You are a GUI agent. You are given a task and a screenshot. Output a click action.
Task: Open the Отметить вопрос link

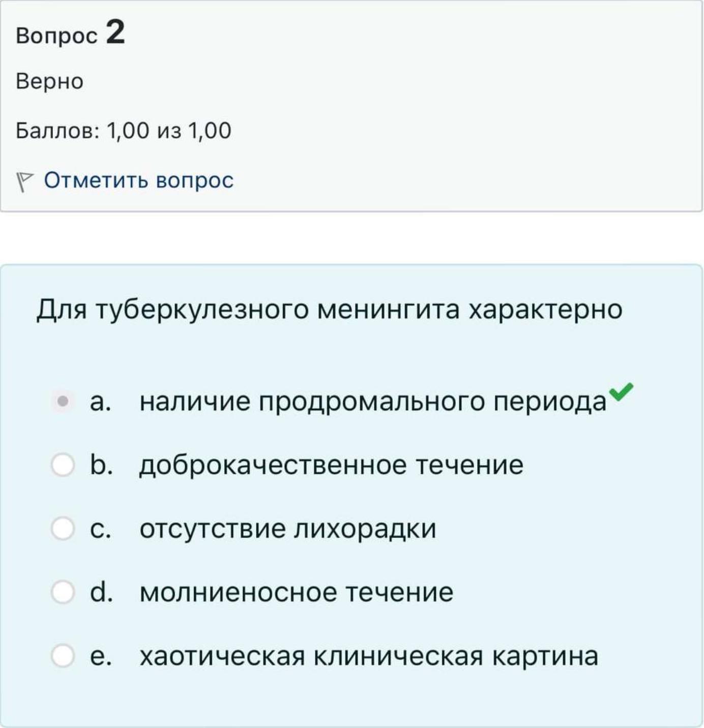[x=138, y=180]
